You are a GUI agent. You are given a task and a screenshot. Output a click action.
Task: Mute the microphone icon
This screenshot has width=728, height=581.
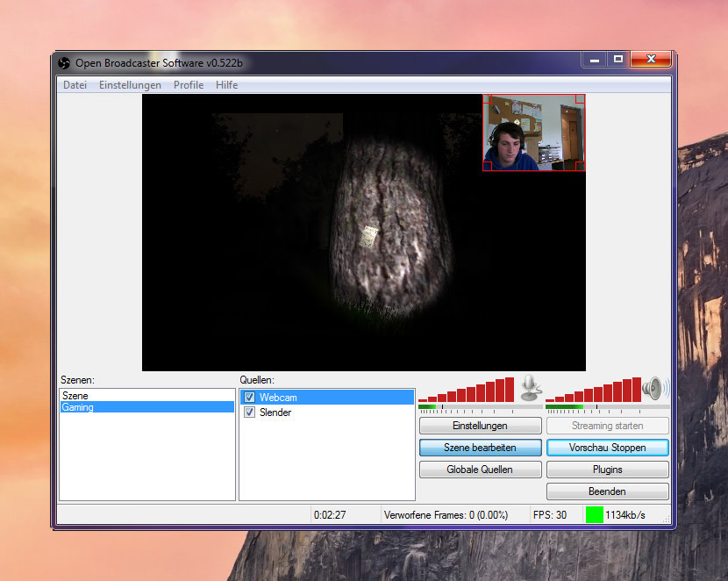click(x=531, y=388)
